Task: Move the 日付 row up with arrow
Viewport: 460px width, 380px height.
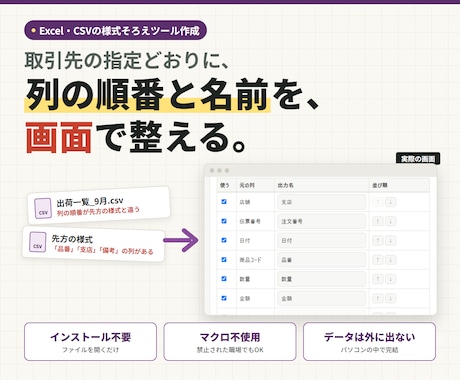Action: tap(378, 240)
